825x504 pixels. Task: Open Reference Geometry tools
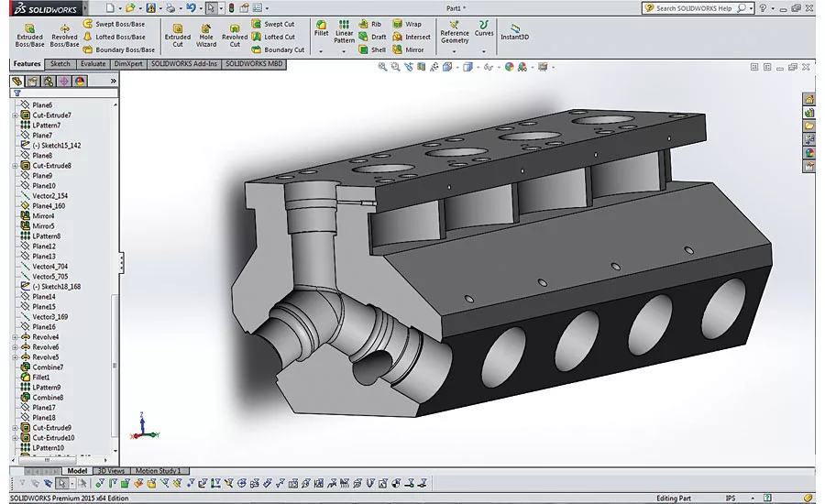455,31
